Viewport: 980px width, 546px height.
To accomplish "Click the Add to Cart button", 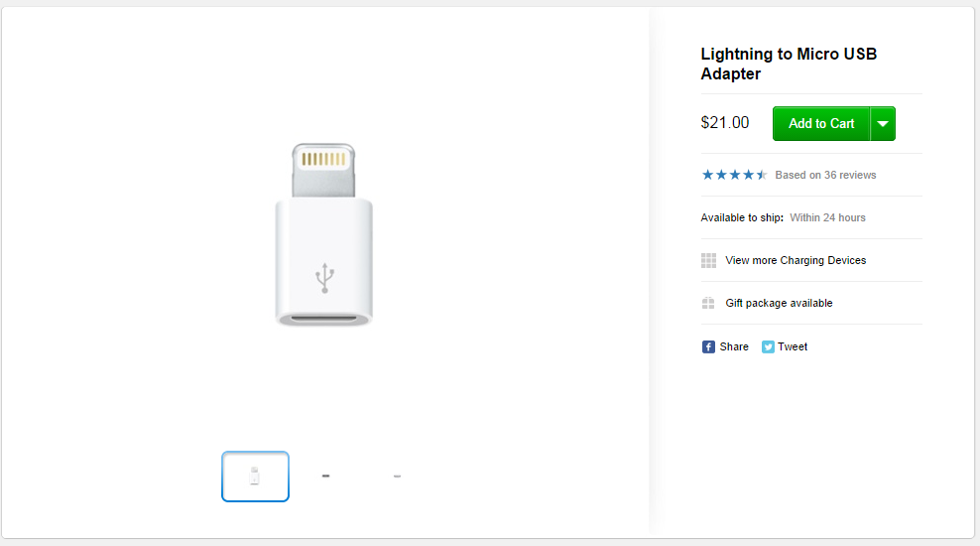I will tap(820, 124).
